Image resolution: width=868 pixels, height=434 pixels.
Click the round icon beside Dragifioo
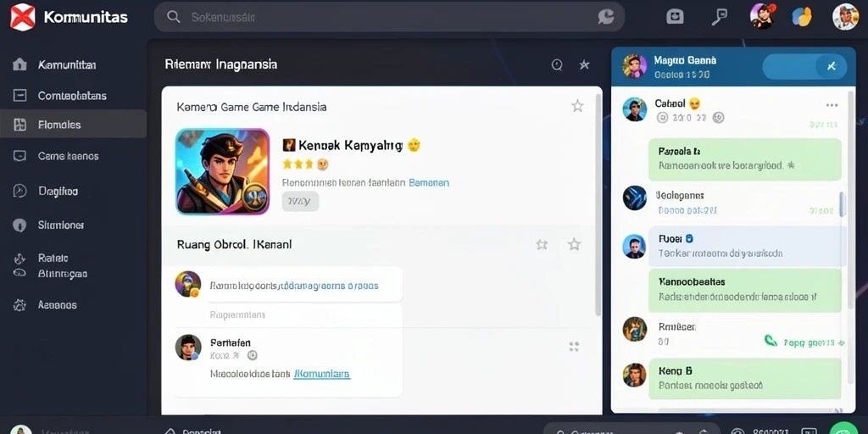(x=19, y=191)
